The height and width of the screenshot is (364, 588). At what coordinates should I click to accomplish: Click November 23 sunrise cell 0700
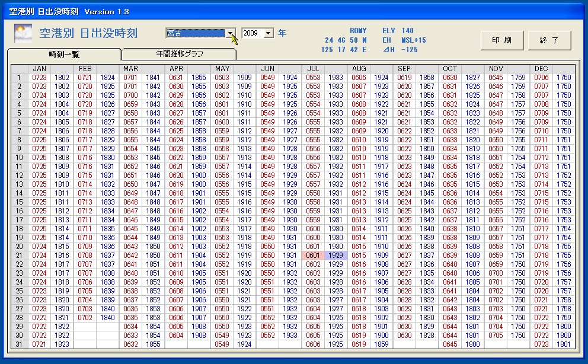click(x=496, y=273)
